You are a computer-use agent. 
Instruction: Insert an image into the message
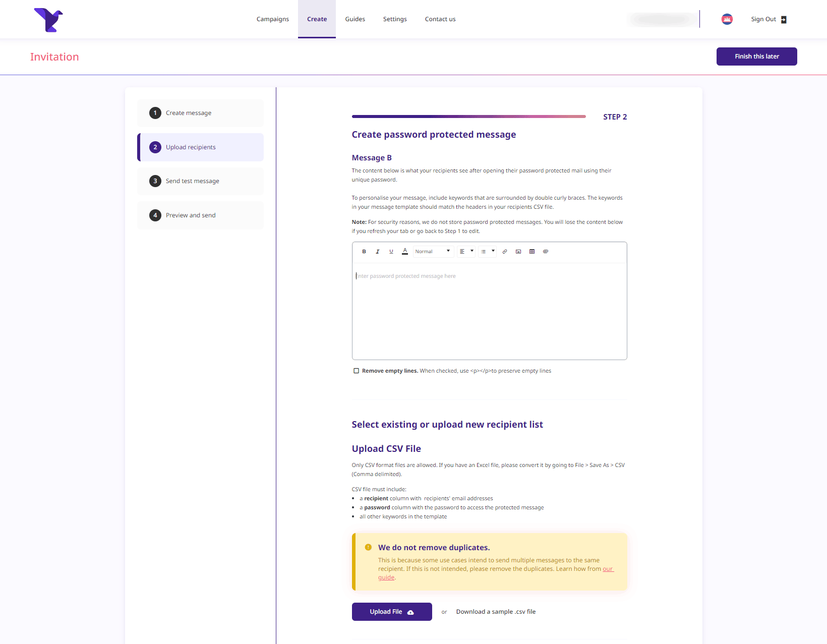[x=518, y=252]
